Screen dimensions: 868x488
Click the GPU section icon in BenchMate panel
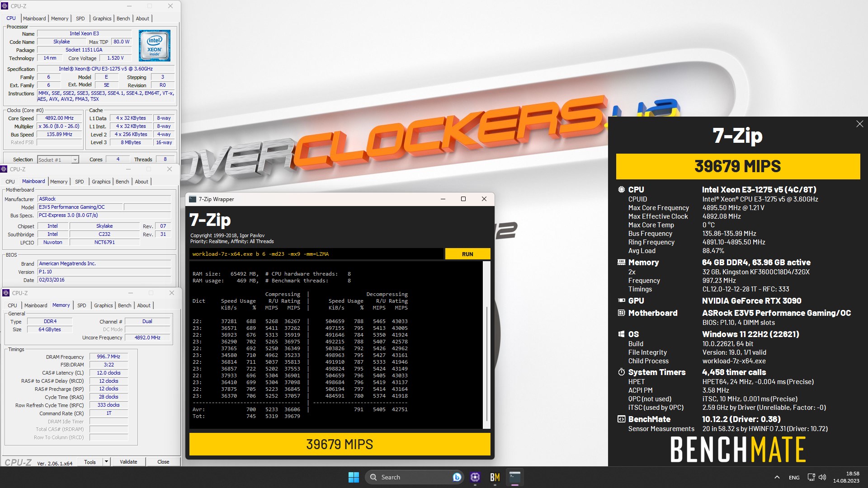pyautogui.click(x=621, y=300)
